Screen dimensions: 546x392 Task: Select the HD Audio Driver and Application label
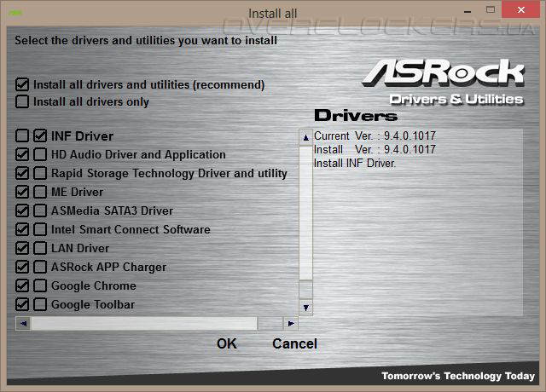coord(138,154)
